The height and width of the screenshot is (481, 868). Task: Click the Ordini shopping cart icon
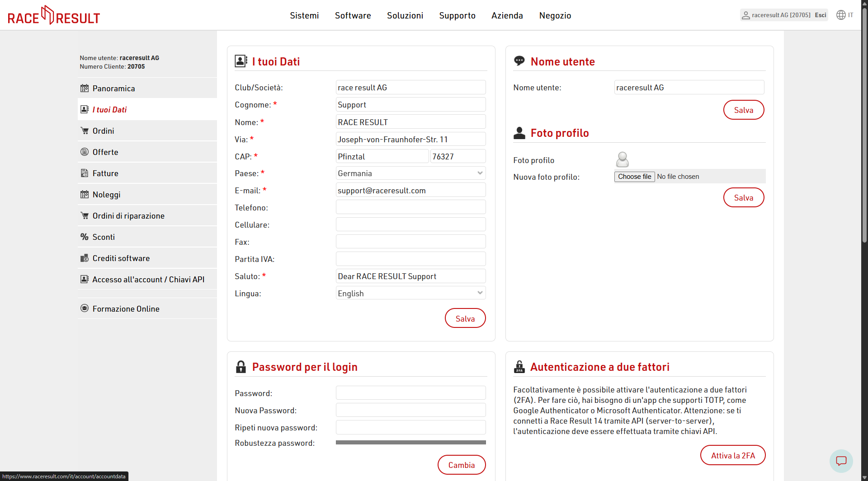pos(85,131)
